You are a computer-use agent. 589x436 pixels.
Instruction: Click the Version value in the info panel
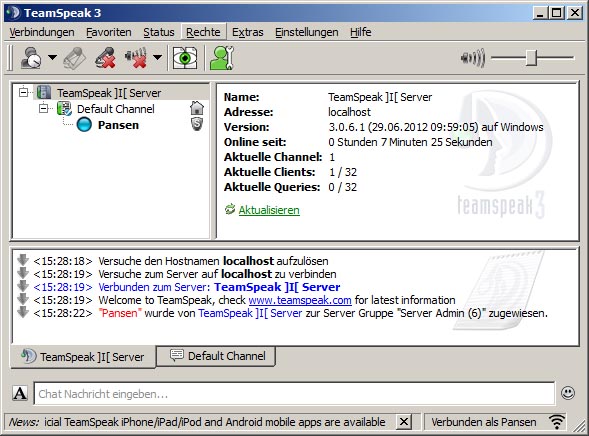[x=436, y=127]
